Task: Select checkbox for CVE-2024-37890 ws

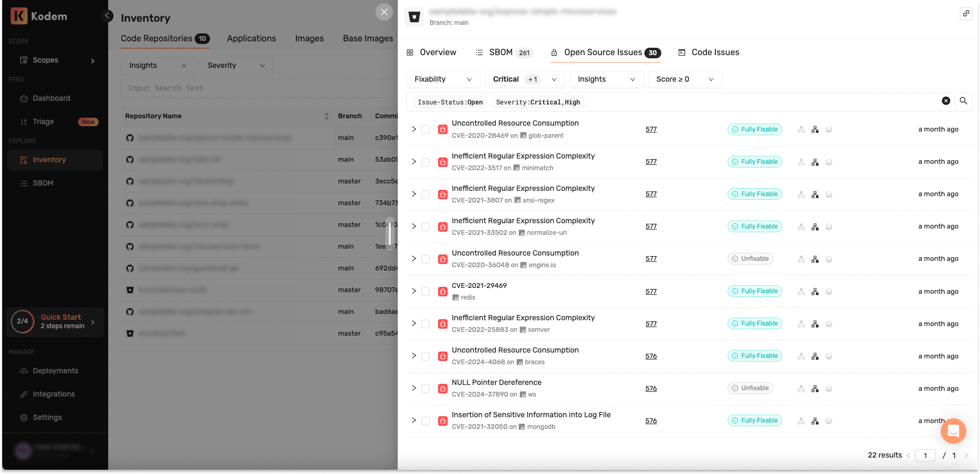Action: pyautogui.click(x=425, y=388)
